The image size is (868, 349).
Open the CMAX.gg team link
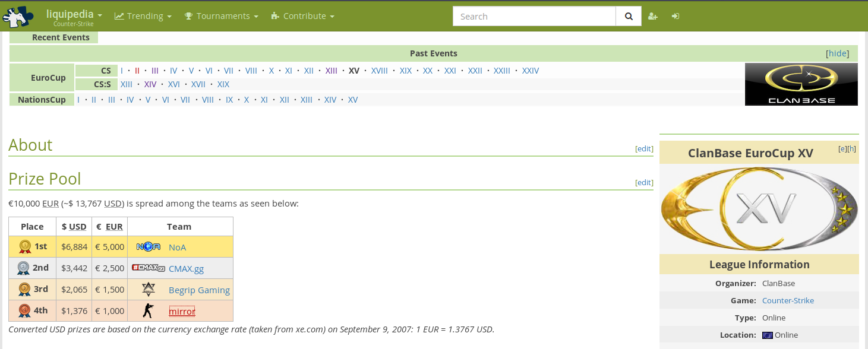click(x=186, y=268)
